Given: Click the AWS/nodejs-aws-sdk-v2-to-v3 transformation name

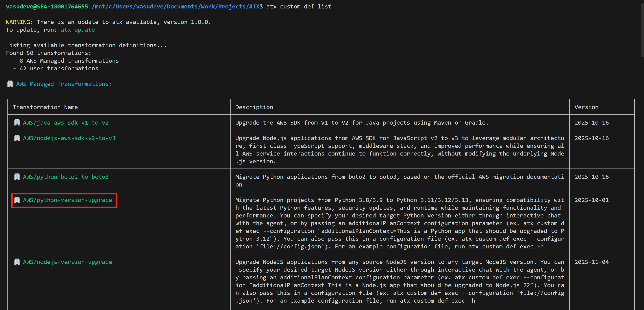Looking at the screenshot, I should click(69, 138).
